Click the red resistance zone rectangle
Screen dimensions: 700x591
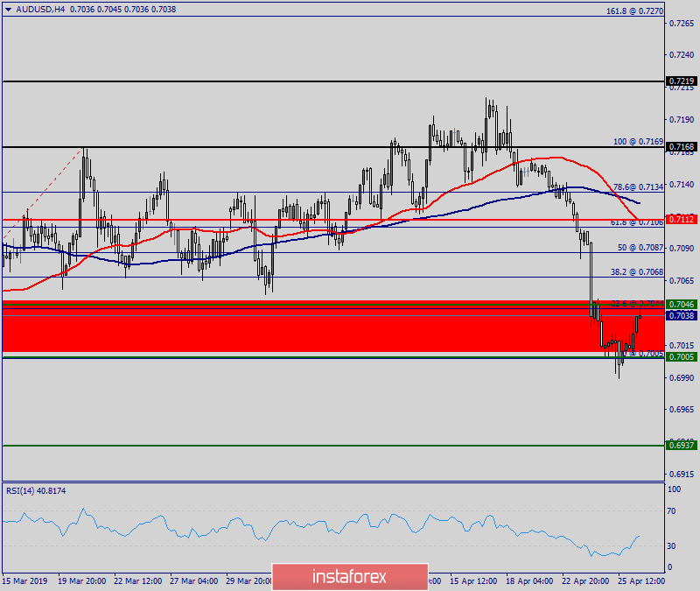(306, 333)
